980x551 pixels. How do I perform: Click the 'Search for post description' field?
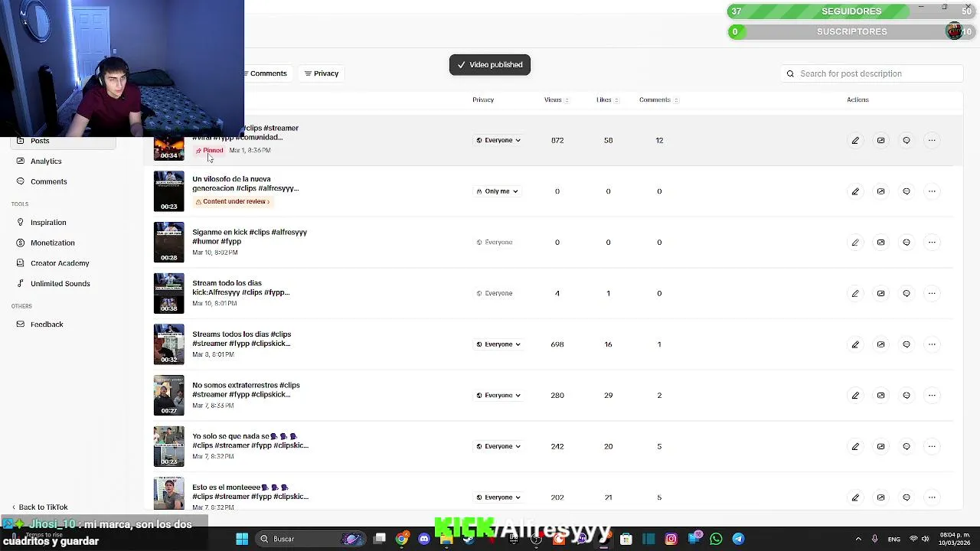click(x=872, y=73)
